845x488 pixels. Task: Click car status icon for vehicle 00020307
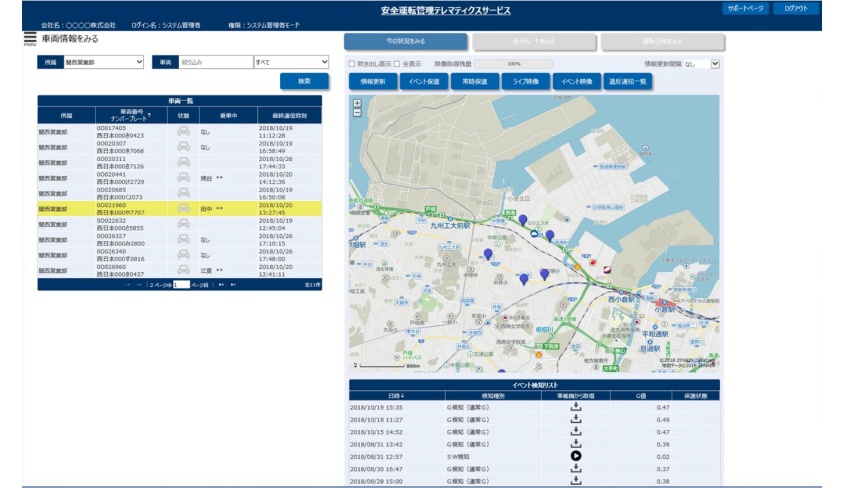(x=183, y=147)
